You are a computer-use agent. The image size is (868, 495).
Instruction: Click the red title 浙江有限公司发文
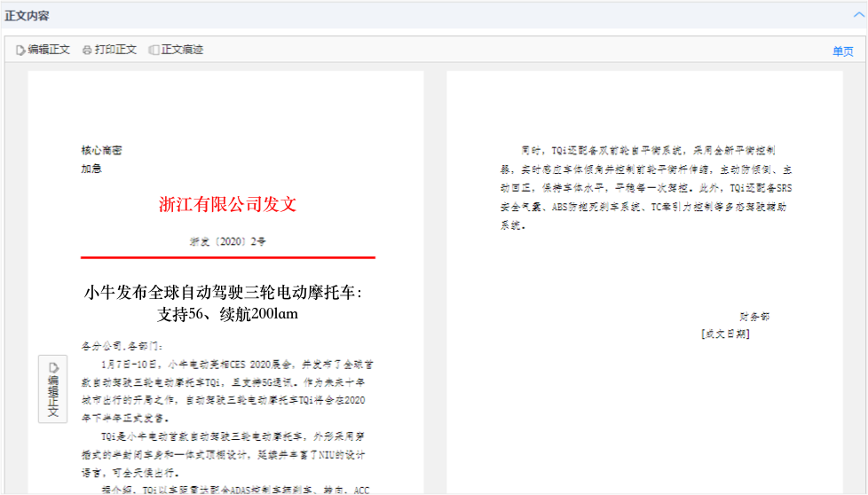[227, 205]
